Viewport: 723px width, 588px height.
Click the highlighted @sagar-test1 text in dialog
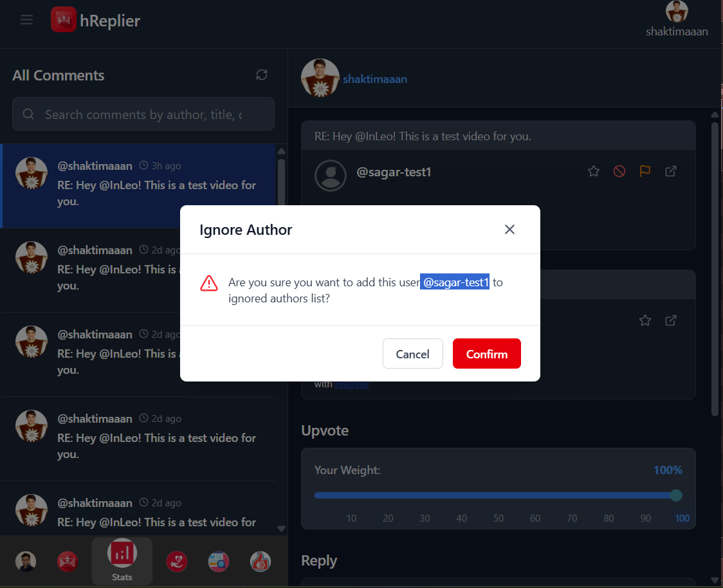[455, 282]
